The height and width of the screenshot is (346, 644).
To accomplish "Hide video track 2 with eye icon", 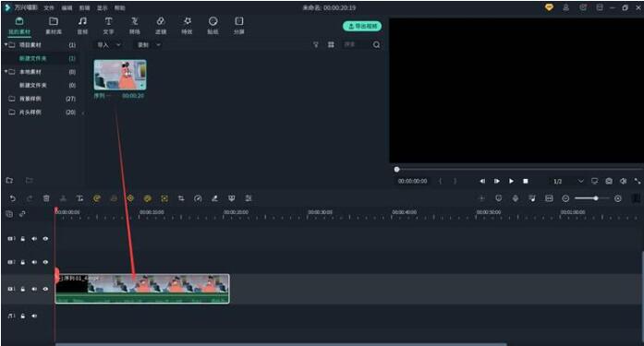I will click(x=45, y=262).
